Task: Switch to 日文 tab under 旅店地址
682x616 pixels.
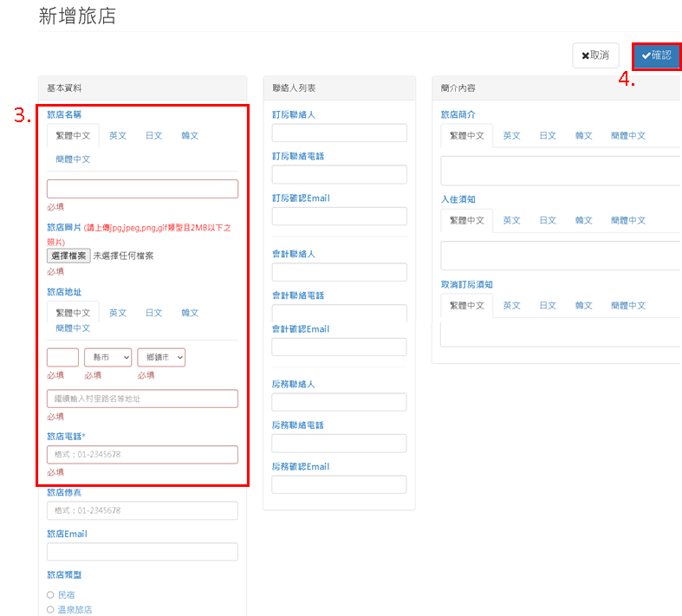Action: (x=153, y=313)
